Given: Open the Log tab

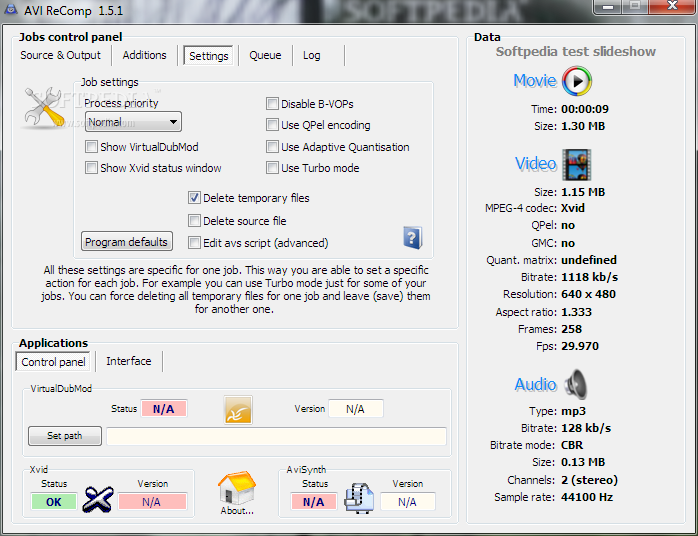Looking at the screenshot, I should [312, 55].
